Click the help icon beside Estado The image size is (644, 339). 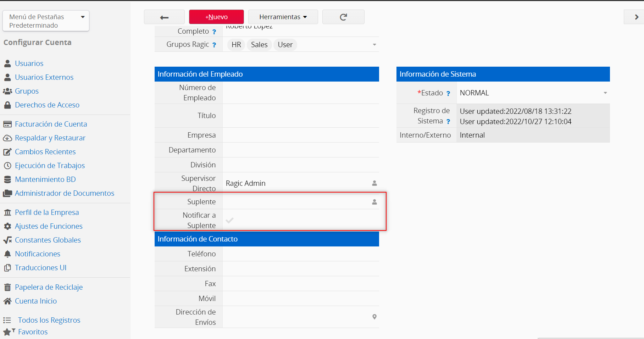(448, 93)
